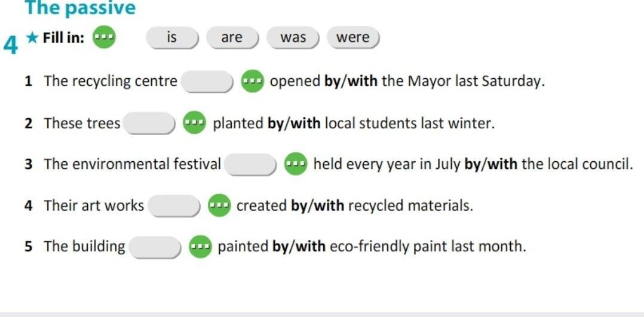Click the blank after 'The environmental festival'
The width and height of the screenshot is (644, 317).
[252, 164]
